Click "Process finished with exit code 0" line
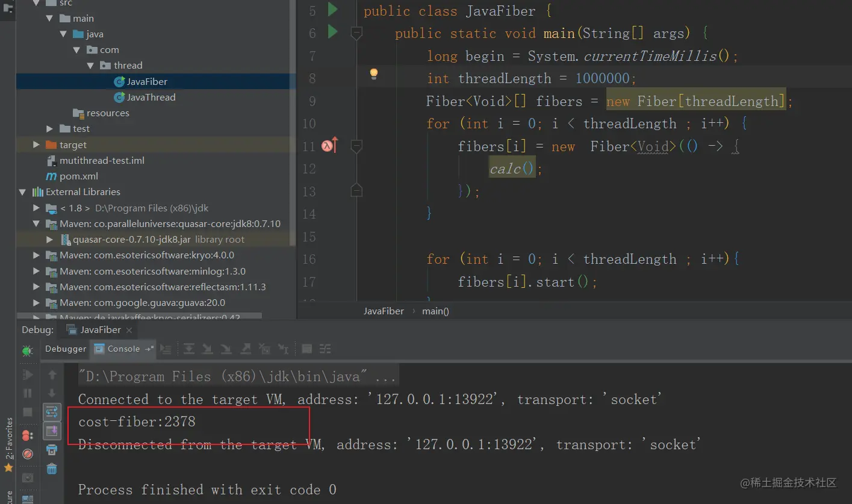This screenshot has width=852, height=504. click(x=208, y=490)
